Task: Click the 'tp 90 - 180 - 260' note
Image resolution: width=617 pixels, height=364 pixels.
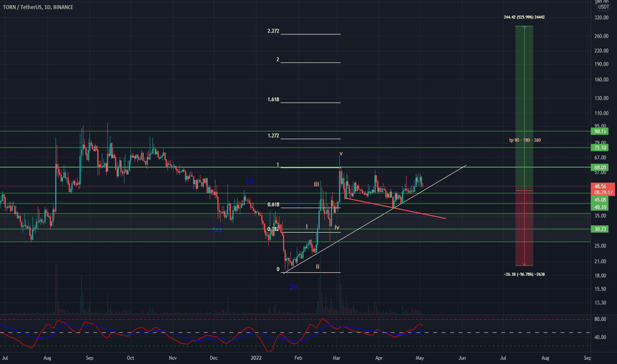Action: 524,140
